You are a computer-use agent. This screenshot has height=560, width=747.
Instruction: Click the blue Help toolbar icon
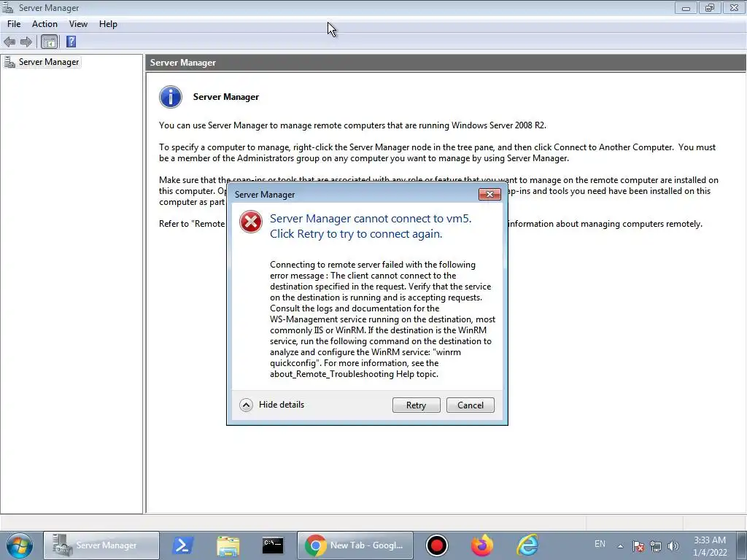tap(71, 42)
